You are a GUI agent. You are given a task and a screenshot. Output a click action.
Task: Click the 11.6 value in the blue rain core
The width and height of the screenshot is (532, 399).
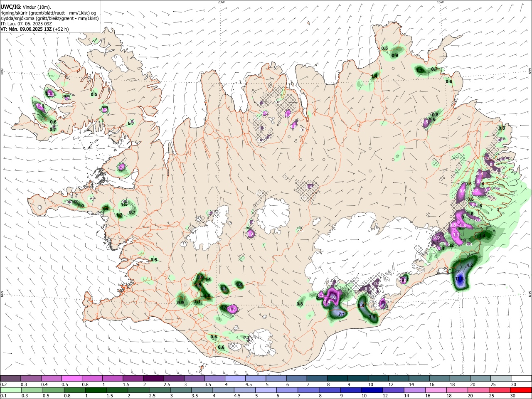point(460,278)
